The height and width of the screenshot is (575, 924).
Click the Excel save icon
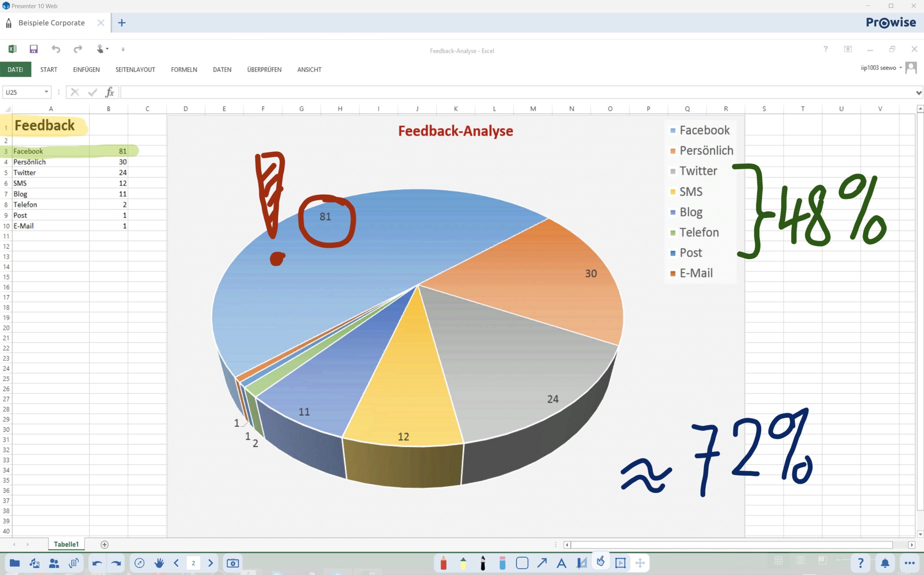tap(34, 49)
